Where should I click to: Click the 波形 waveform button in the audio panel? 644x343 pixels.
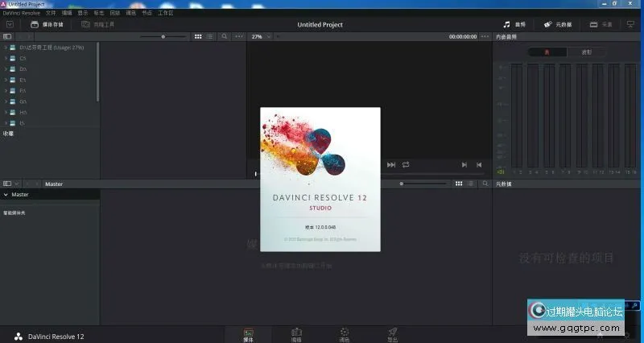click(586, 52)
